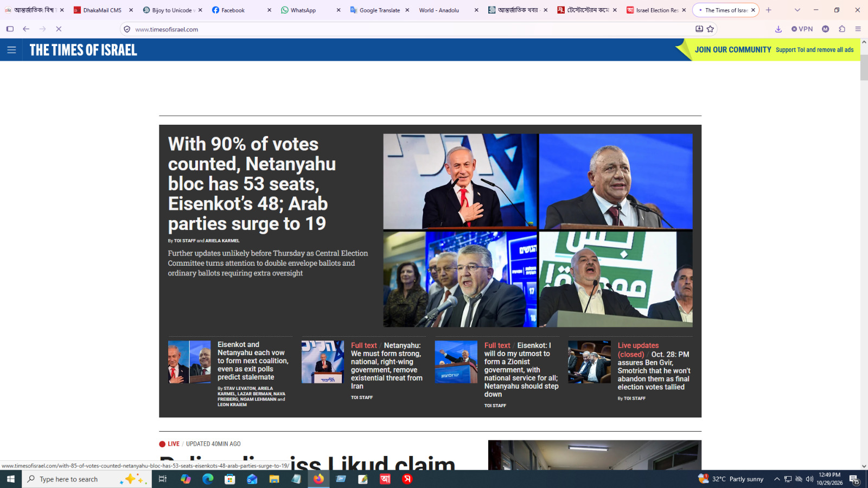Bookmark this page with the star icon

tap(711, 29)
